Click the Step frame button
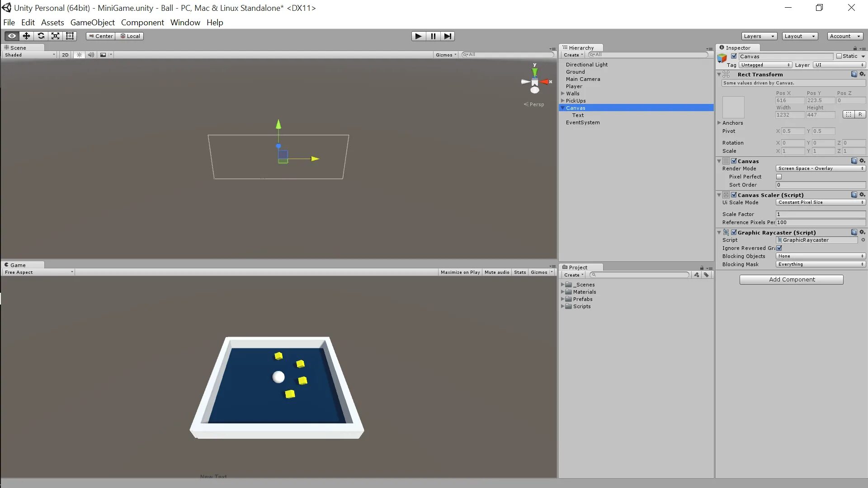The height and width of the screenshot is (488, 868). [447, 36]
